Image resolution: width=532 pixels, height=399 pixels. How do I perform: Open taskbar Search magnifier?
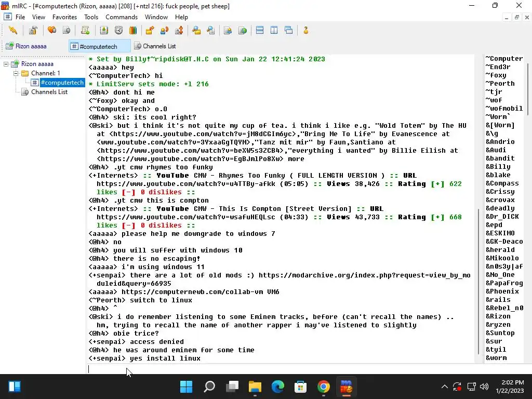tap(209, 387)
